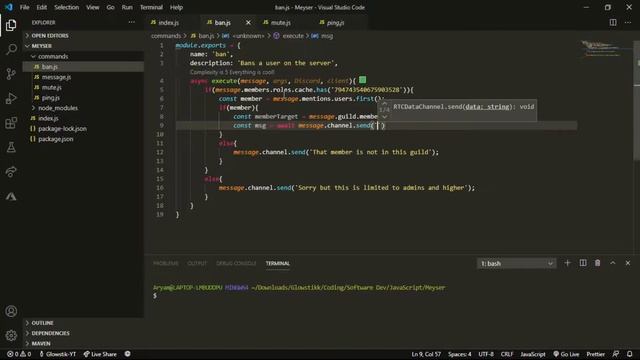Open the Accounts icon in activity bar

click(11, 311)
